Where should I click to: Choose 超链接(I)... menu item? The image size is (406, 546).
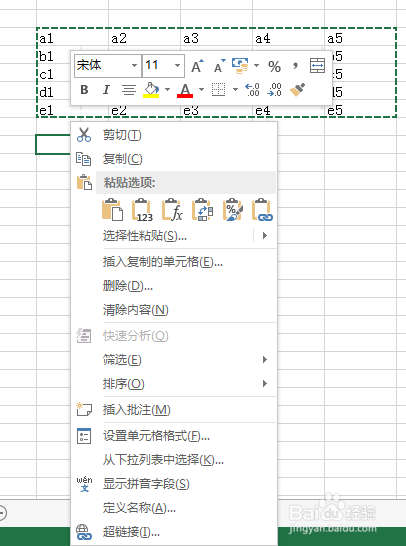173,532
